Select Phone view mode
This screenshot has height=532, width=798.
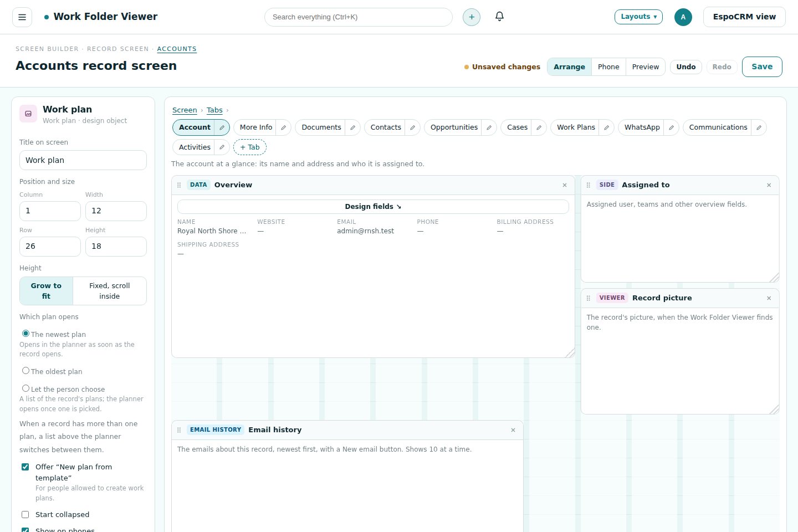(x=608, y=67)
